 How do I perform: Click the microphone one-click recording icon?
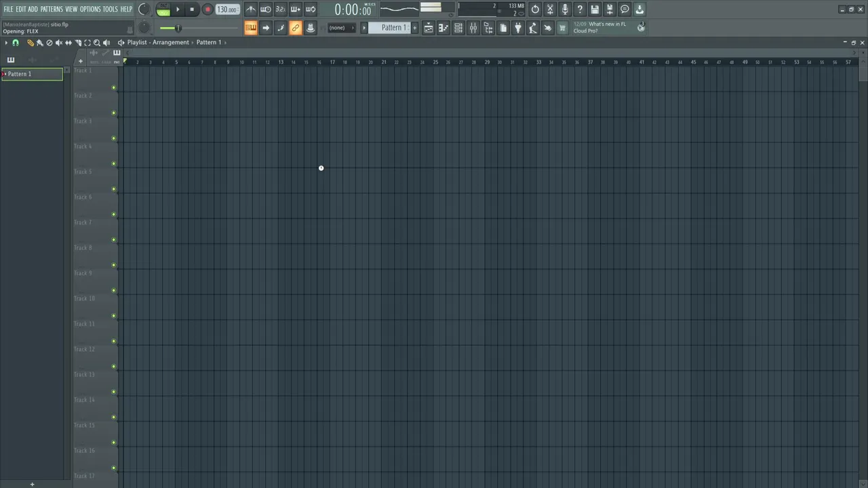(565, 9)
